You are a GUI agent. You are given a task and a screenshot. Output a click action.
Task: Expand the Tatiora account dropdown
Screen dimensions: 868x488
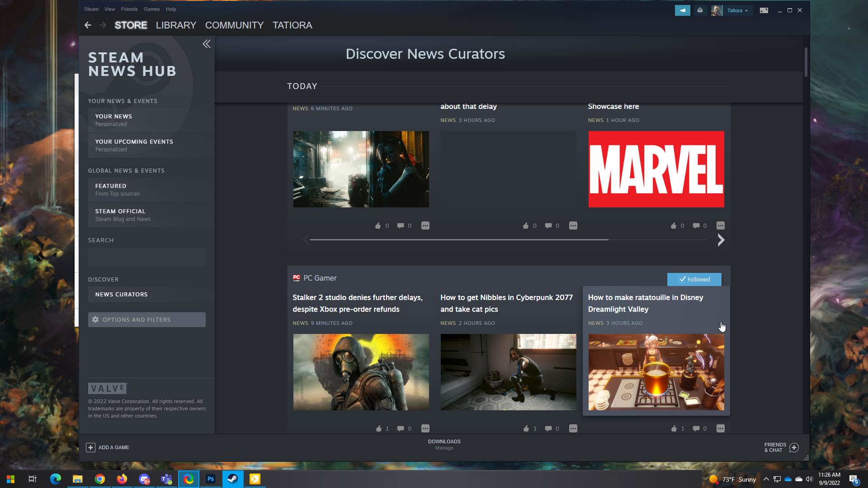pyautogui.click(x=738, y=10)
